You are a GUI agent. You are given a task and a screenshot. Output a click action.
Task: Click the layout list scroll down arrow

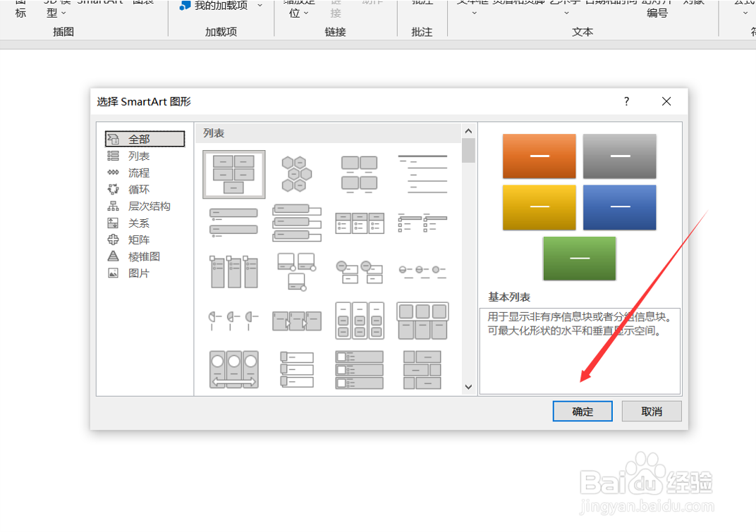(x=468, y=387)
